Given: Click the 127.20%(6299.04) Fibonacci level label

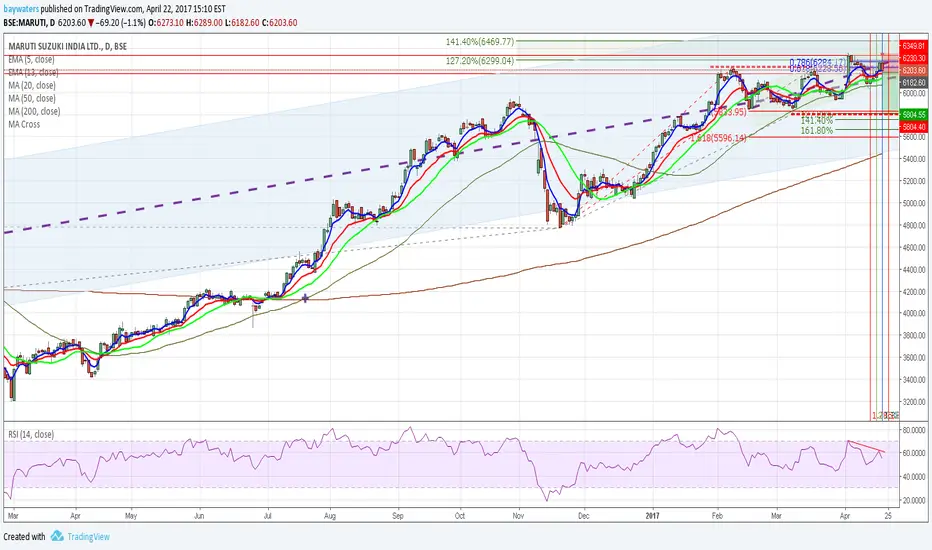Looking at the screenshot, I should pyautogui.click(x=480, y=61).
